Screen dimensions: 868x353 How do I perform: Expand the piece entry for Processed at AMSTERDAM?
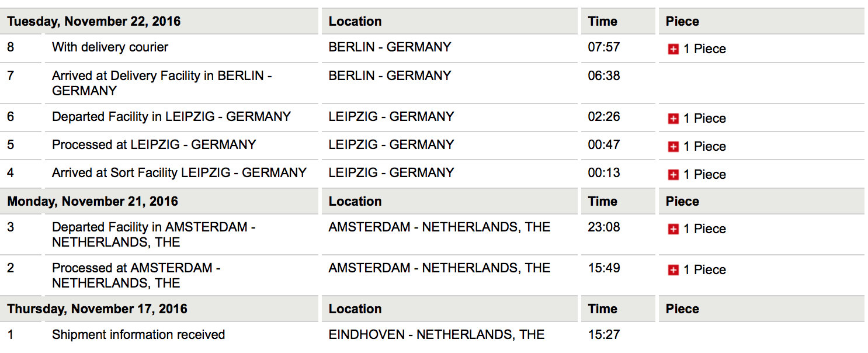[673, 270]
